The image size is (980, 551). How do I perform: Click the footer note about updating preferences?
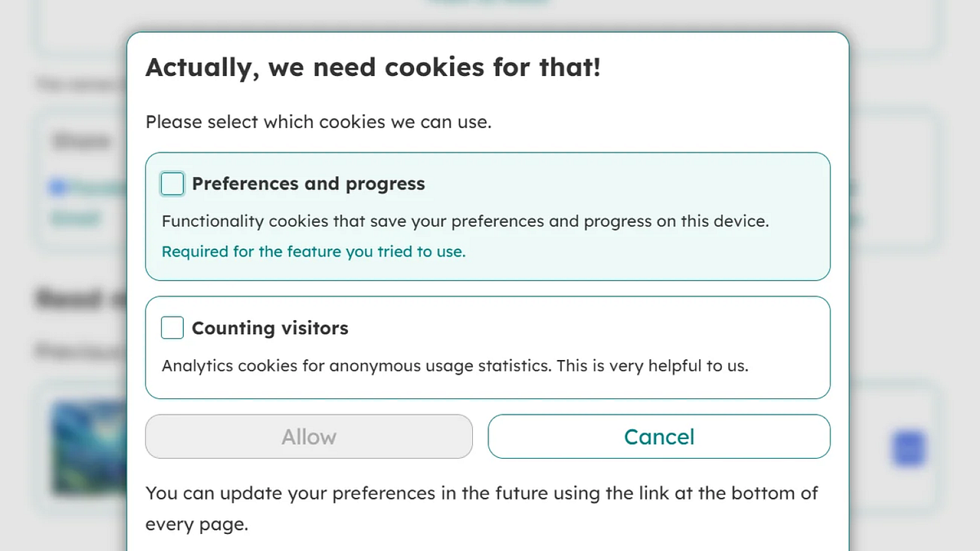click(482, 509)
